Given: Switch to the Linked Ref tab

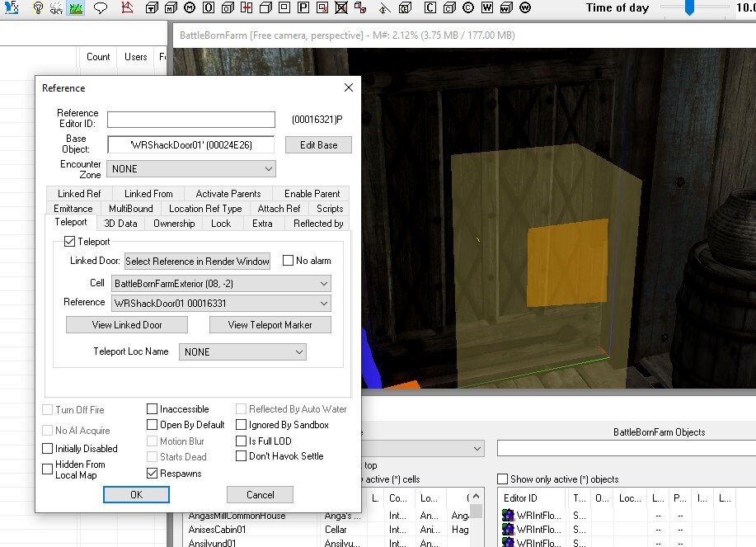Looking at the screenshot, I should point(79,193).
